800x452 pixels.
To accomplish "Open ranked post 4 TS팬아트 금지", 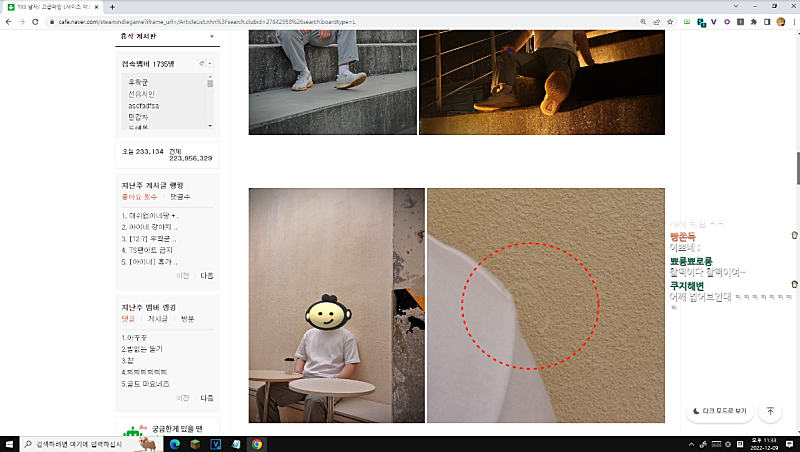I will pos(147,250).
